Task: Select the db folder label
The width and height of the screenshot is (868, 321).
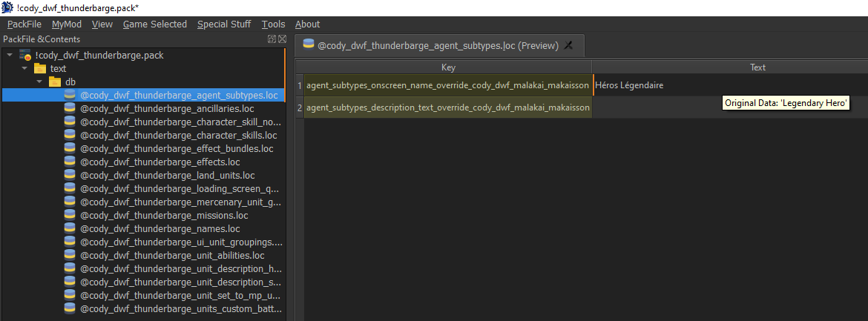Action: click(x=70, y=82)
